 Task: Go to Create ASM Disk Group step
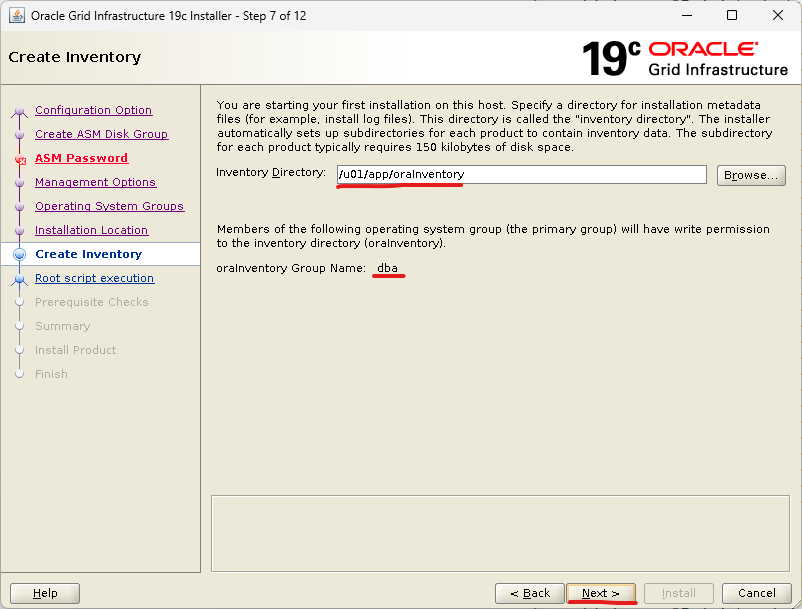(x=101, y=134)
